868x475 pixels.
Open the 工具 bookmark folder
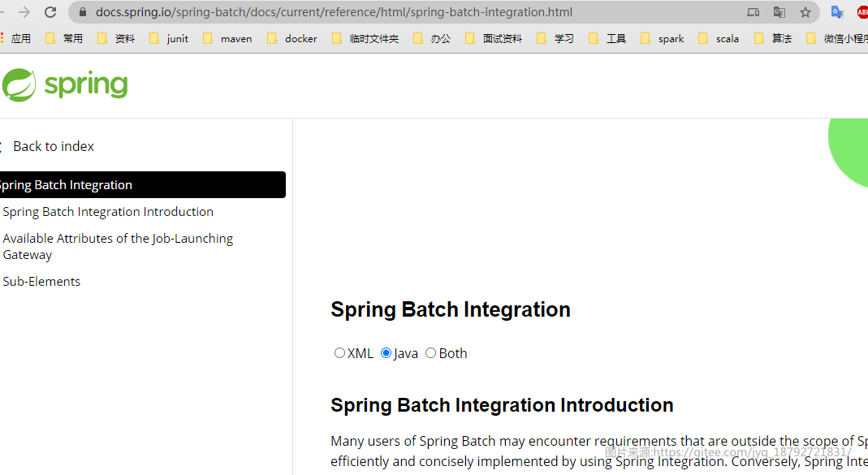click(x=607, y=38)
